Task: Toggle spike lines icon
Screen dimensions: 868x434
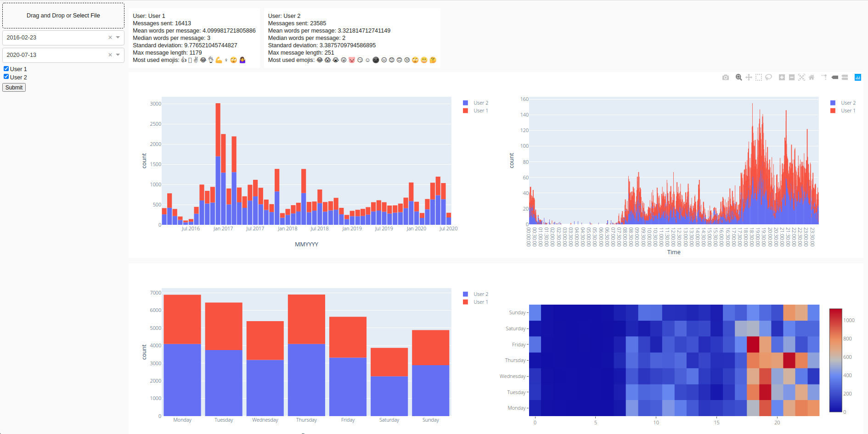Action: point(824,78)
